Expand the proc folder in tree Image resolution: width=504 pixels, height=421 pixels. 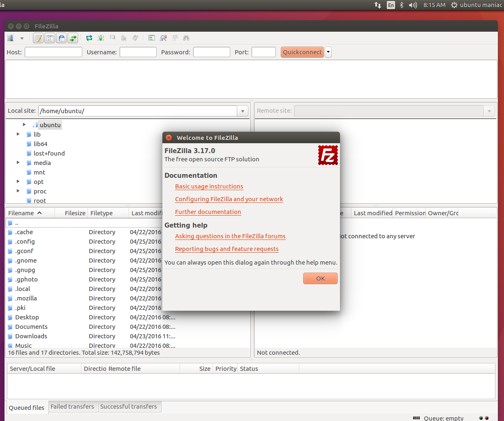[x=18, y=191]
